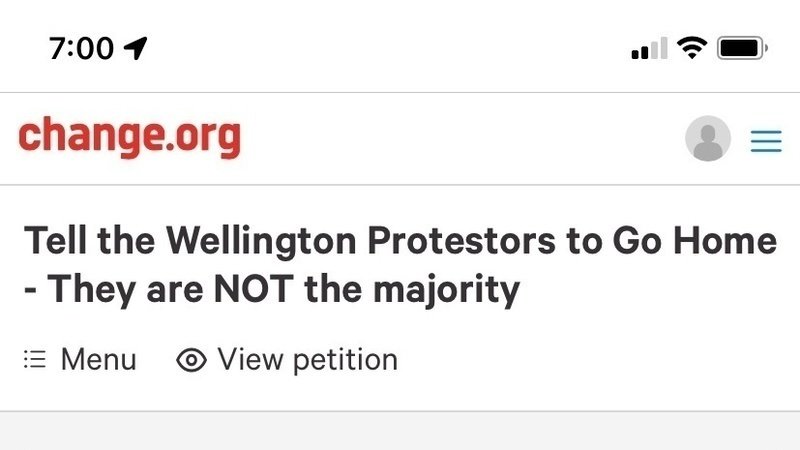Click the red "change" part of logo
800x450 pixels.
tap(84, 136)
